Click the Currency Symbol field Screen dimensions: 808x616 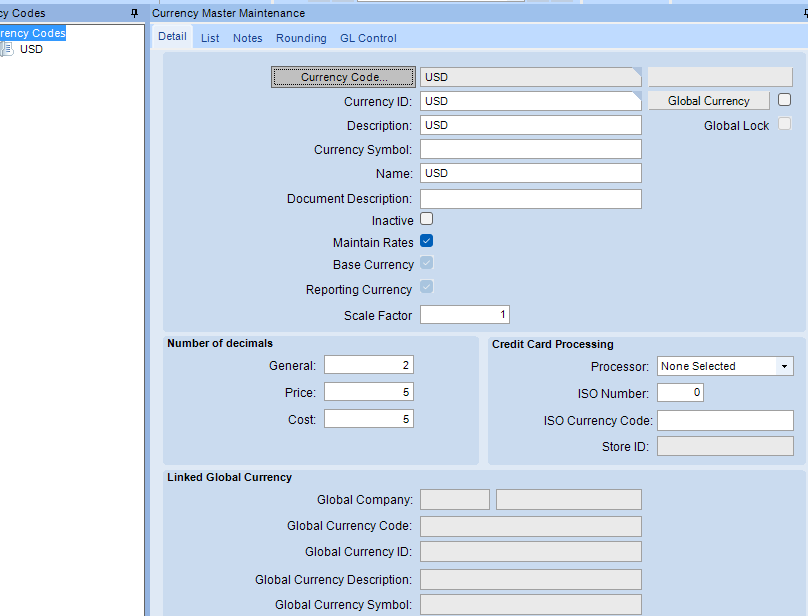tap(531, 149)
